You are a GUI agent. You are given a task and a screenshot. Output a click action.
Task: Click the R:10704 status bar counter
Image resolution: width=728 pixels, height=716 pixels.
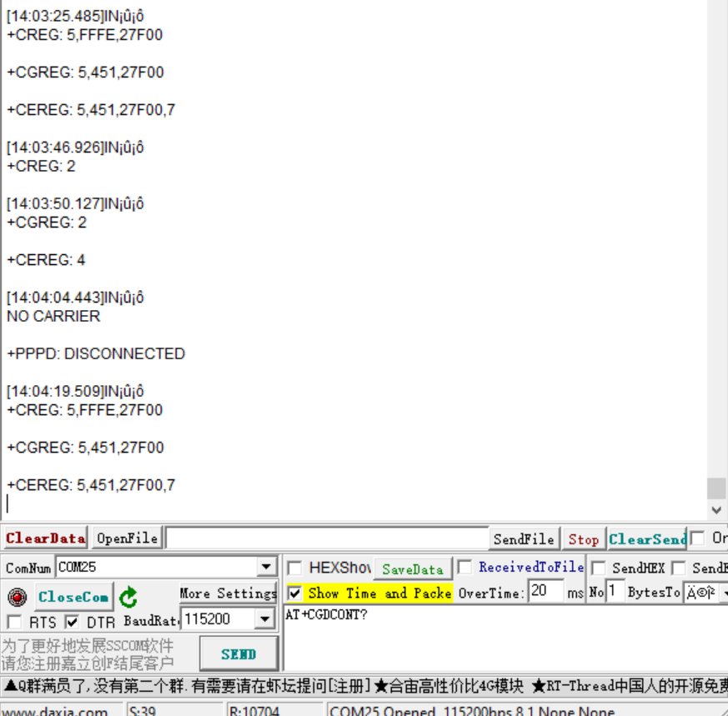click(274, 710)
